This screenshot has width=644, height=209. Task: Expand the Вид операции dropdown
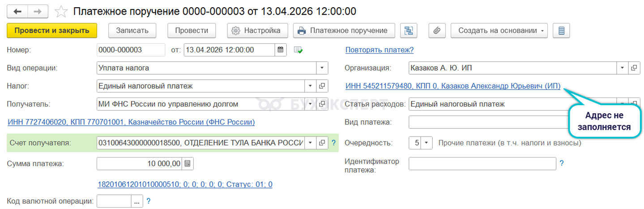(x=322, y=68)
